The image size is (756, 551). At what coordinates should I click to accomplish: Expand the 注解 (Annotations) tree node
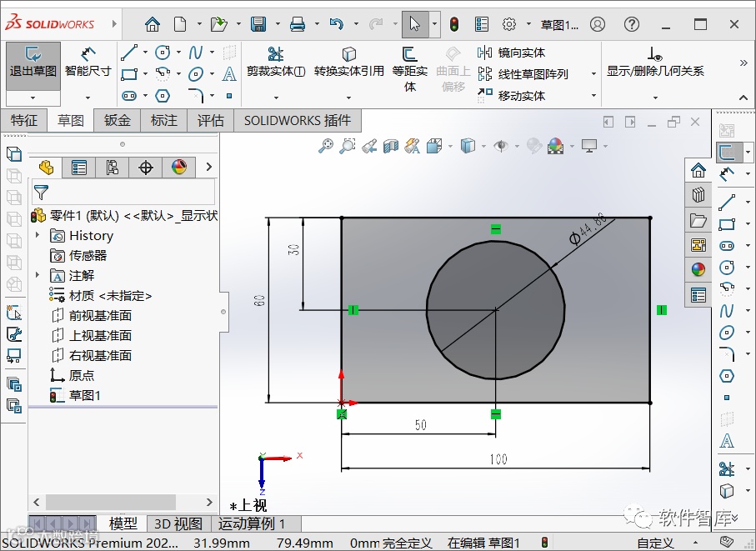point(38,275)
